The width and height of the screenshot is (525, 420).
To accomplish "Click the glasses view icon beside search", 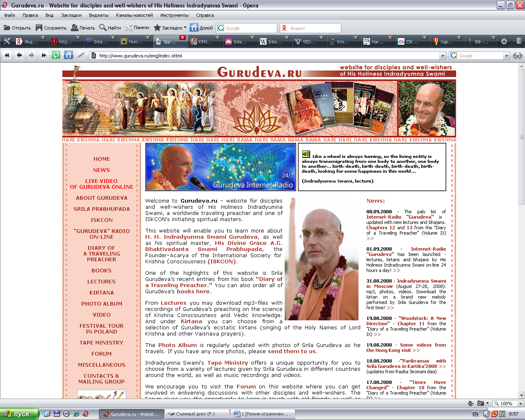I will (x=518, y=55).
